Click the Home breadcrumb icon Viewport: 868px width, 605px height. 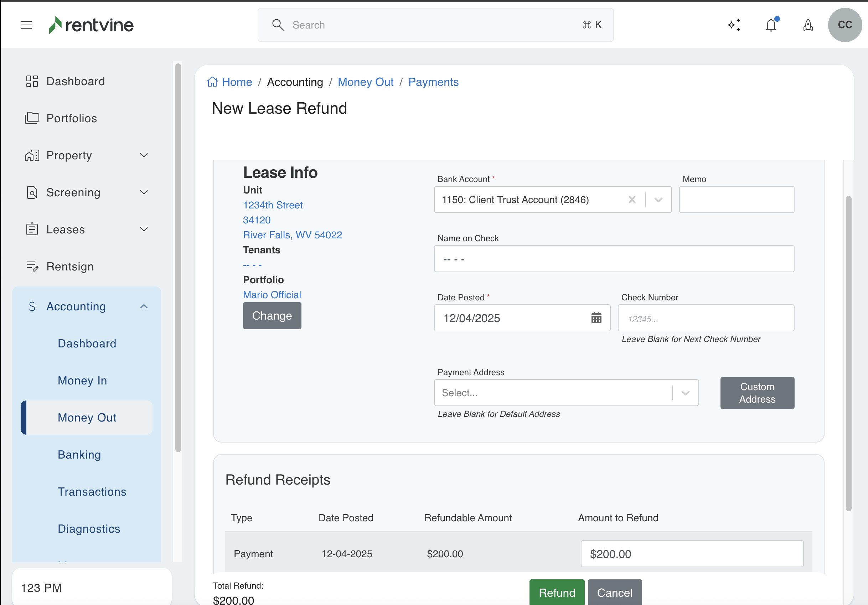[x=212, y=82]
